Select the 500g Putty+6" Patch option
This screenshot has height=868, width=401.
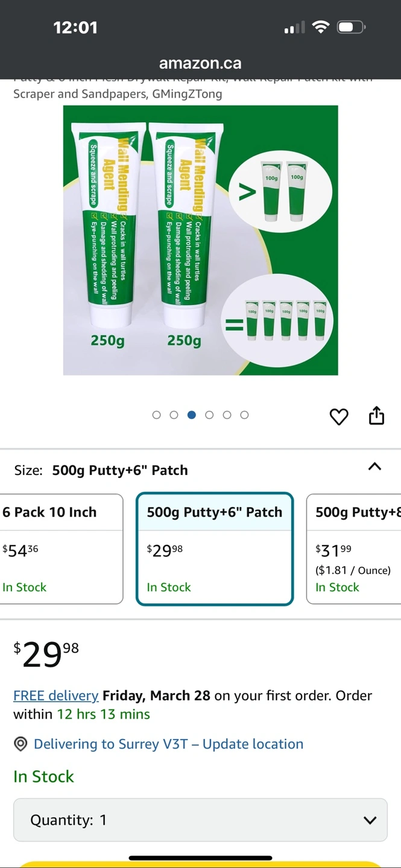(x=215, y=549)
